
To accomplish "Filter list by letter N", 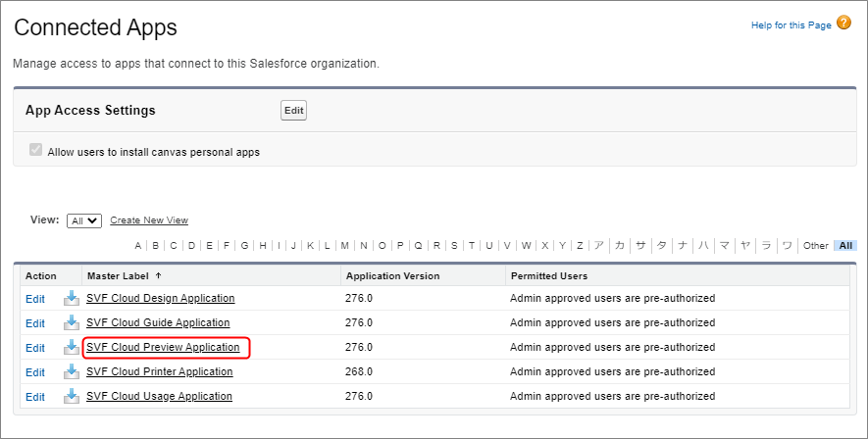I will [x=364, y=246].
